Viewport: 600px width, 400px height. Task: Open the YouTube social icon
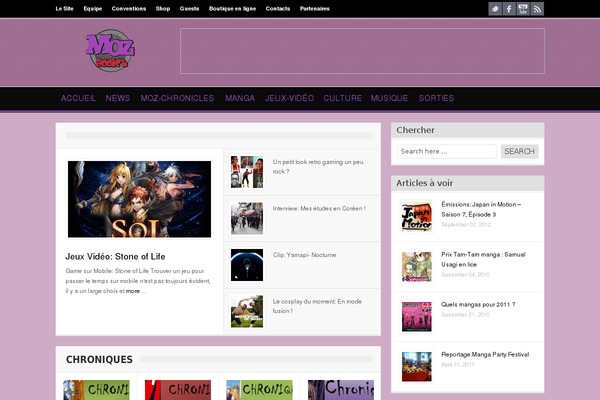(x=523, y=9)
